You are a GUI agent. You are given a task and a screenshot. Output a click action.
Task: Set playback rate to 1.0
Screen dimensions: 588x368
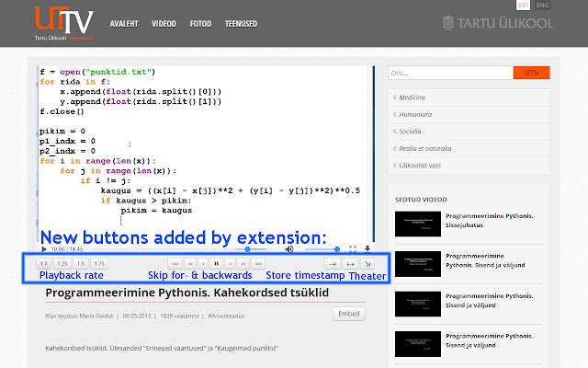tap(44, 264)
